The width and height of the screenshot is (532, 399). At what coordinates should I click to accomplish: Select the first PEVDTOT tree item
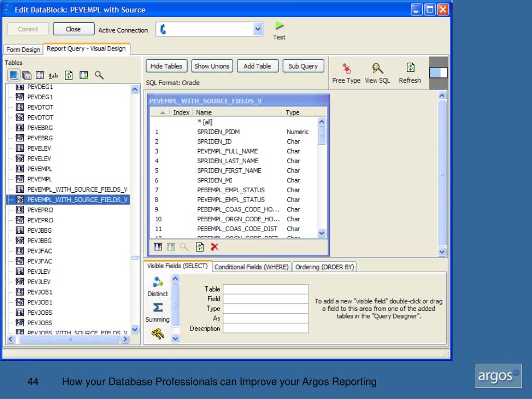(x=40, y=107)
